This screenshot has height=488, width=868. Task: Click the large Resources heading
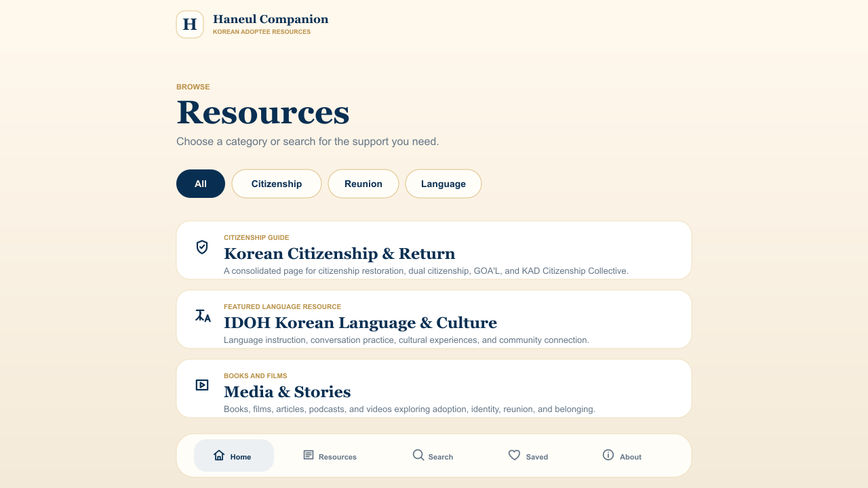(262, 112)
